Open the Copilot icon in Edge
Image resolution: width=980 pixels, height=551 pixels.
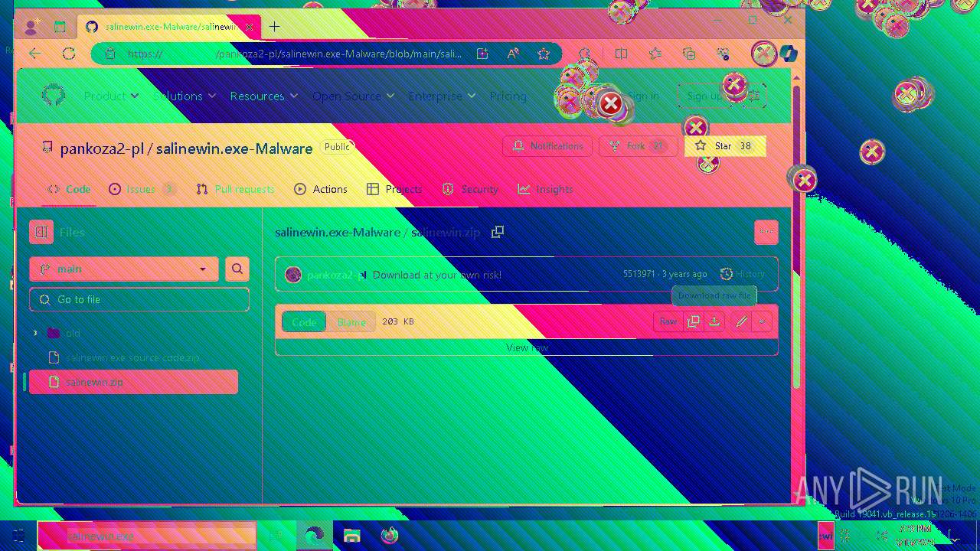pos(788,54)
